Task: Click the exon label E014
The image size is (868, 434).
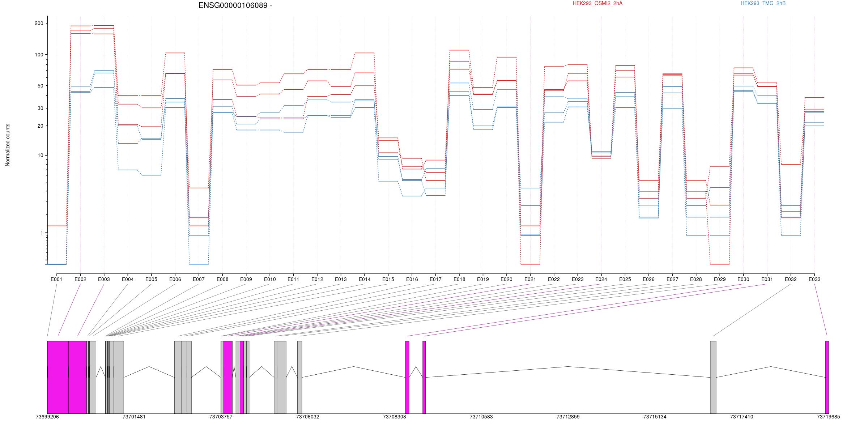Action: (365, 279)
